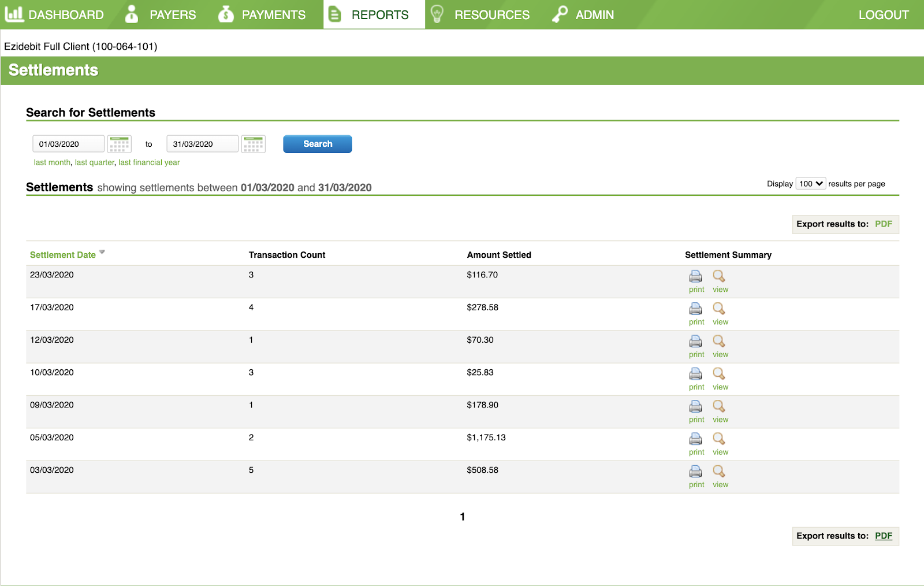Print the 09/03/2020 settlement summary
Image resolution: width=924 pixels, height=586 pixels.
[696, 406]
